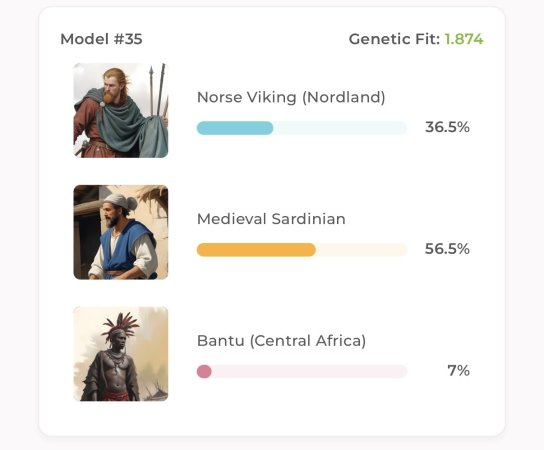This screenshot has width=544, height=450.
Task: Click the 7% percentage value
Action: [458, 371]
